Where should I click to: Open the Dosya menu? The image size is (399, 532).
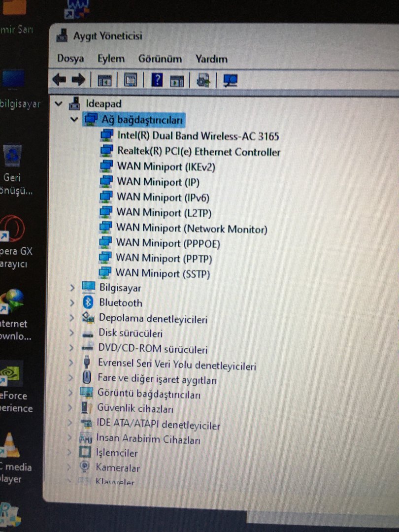click(70, 58)
